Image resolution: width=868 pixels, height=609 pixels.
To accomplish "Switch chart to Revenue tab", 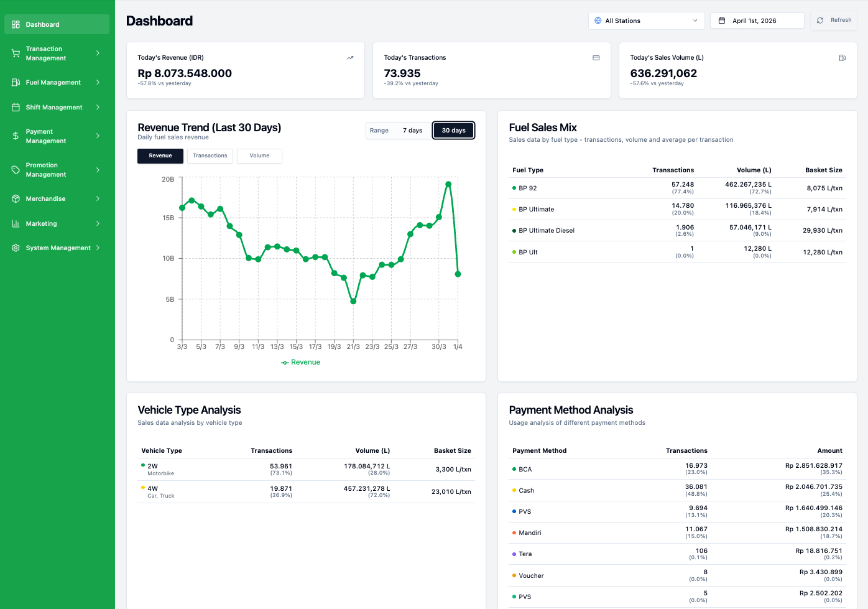I will click(160, 156).
